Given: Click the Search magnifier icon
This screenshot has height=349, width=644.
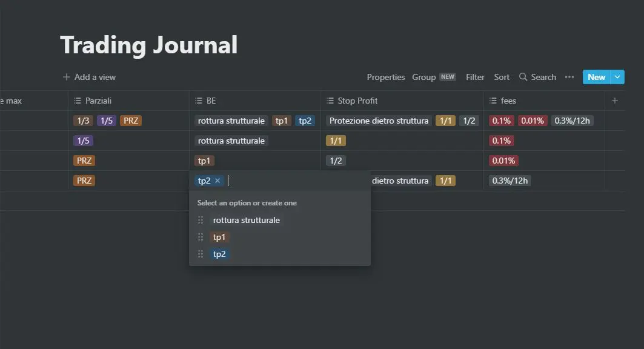Looking at the screenshot, I should (x=523, y=77).
